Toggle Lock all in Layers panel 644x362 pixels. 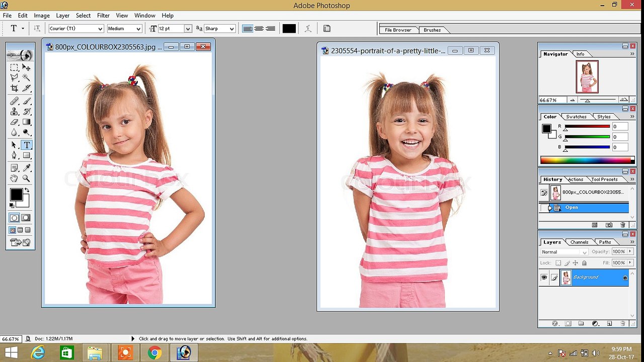[584, 263]
